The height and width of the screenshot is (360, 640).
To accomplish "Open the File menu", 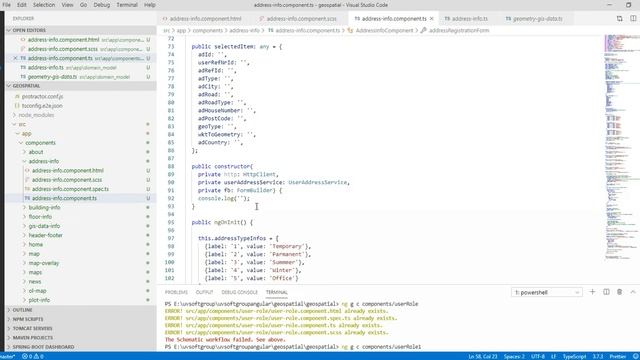I will point(7,5).
